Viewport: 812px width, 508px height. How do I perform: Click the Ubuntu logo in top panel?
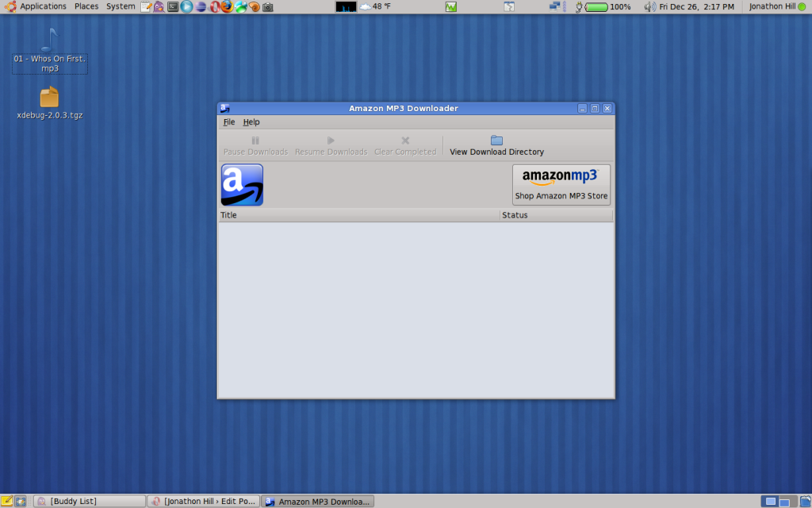pos(10,6)
